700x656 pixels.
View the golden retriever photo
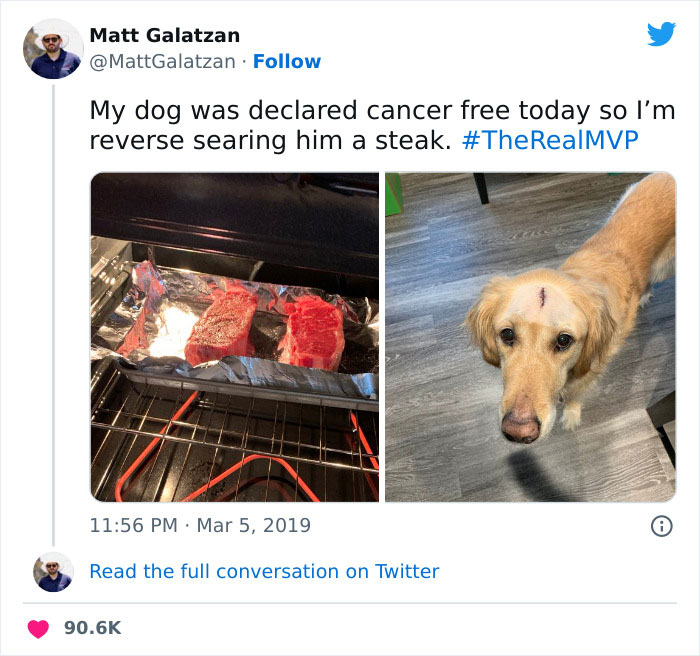point(531,337)
